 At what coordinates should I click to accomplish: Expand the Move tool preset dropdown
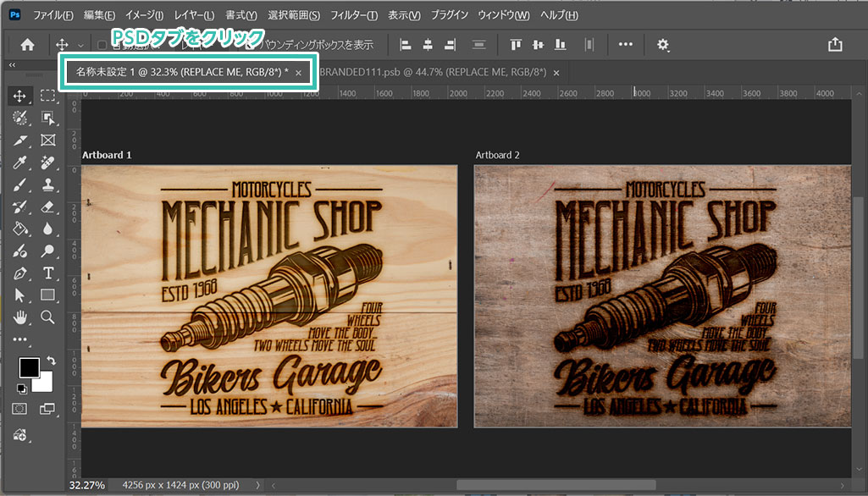[x=80, y=45]
